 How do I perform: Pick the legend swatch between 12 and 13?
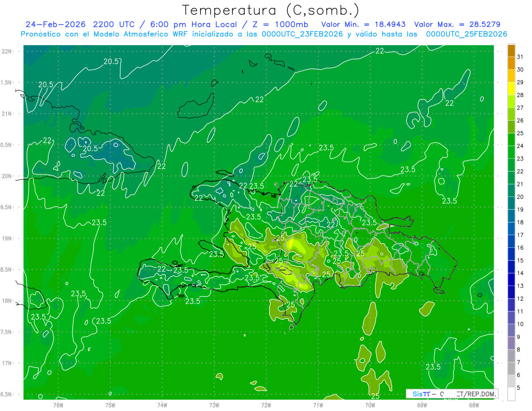[x=511, y=293]
